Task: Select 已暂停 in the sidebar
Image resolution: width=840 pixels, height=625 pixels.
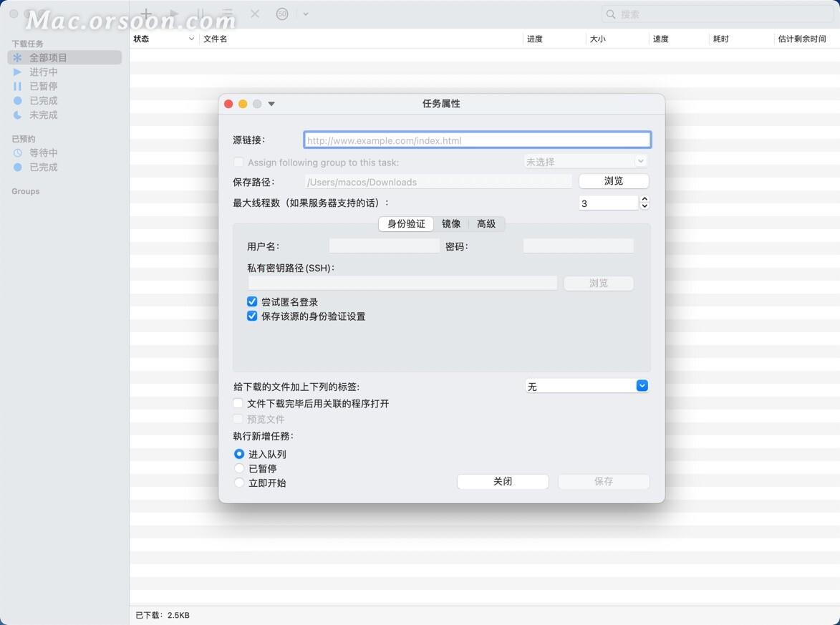Action: point(44,86)
